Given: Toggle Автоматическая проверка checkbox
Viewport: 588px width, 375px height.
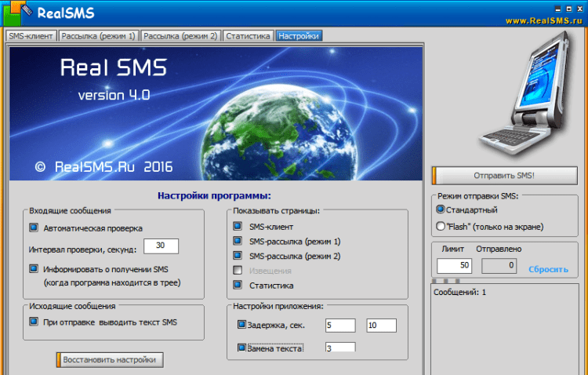Looking at the screenshot, I should click(x=34, y=228).
